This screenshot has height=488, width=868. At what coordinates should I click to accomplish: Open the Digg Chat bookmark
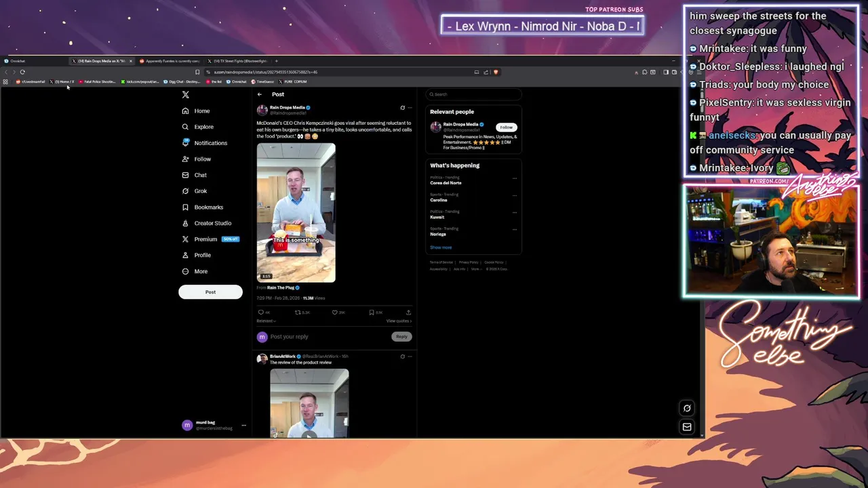182,82
